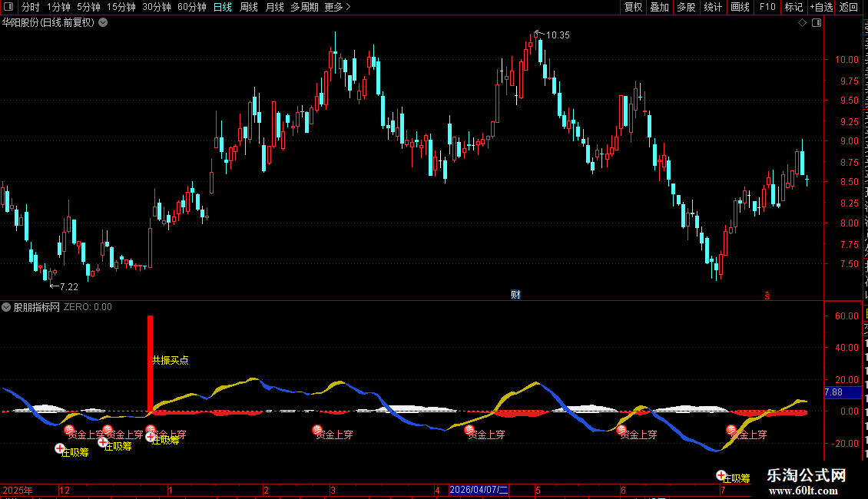The width and height of the screenshot is (868, 499).
Task: Click the 标记 mark button
Action: pyautogui.click(x=793, y=7)
